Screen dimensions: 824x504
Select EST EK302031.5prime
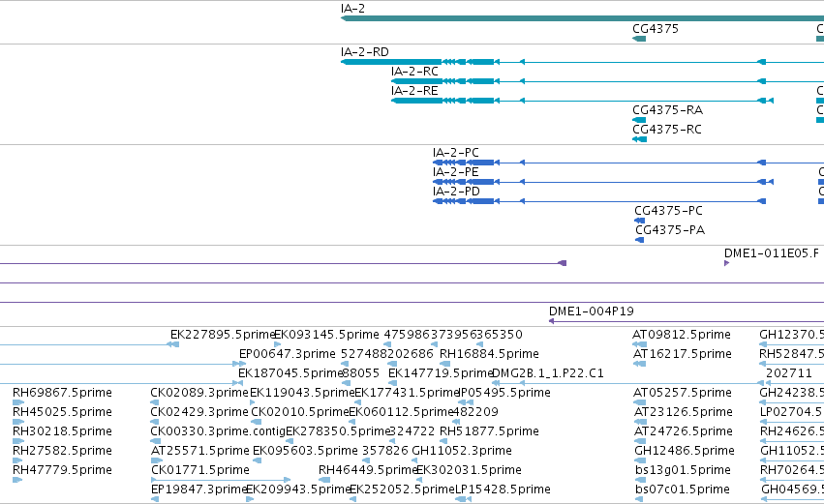(x=469, y=471)
